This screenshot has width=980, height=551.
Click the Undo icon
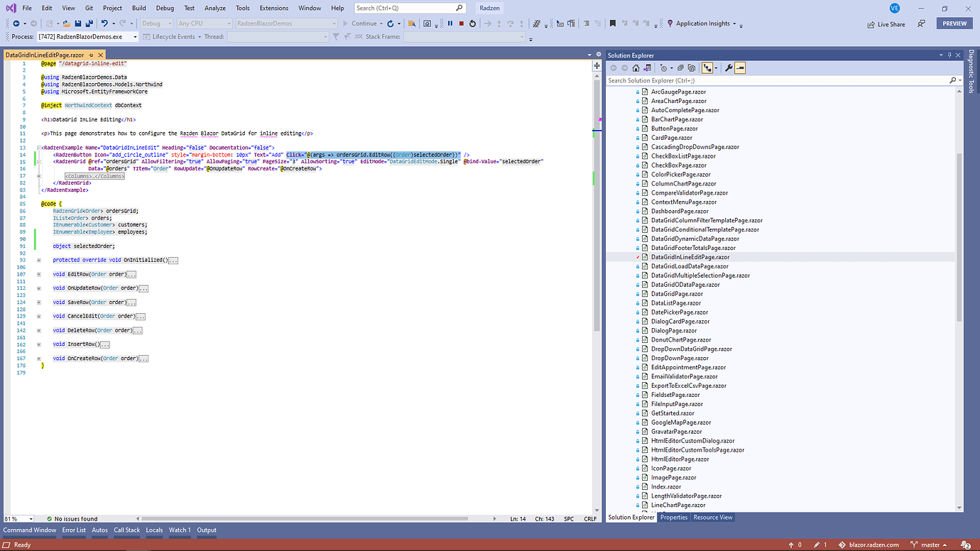105,23
